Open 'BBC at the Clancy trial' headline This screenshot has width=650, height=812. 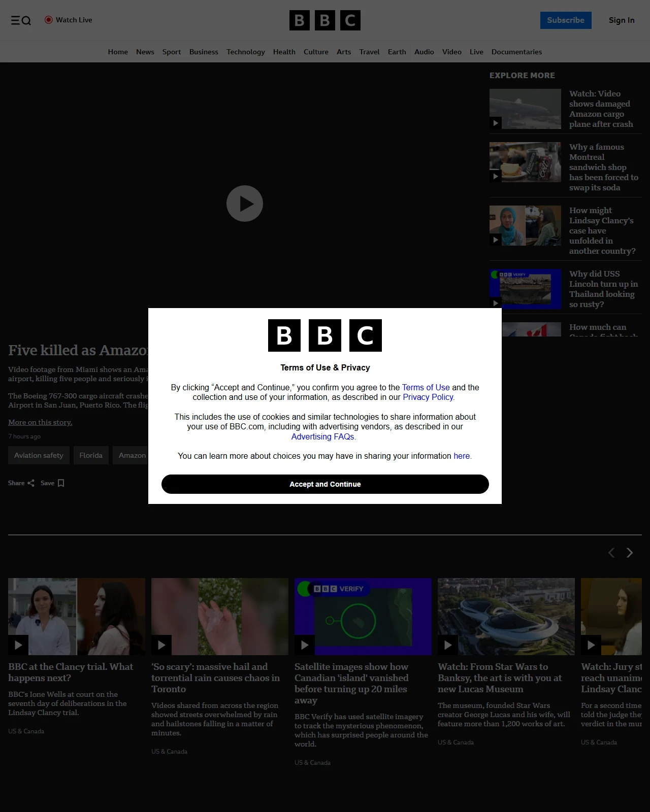pos(71,672)
